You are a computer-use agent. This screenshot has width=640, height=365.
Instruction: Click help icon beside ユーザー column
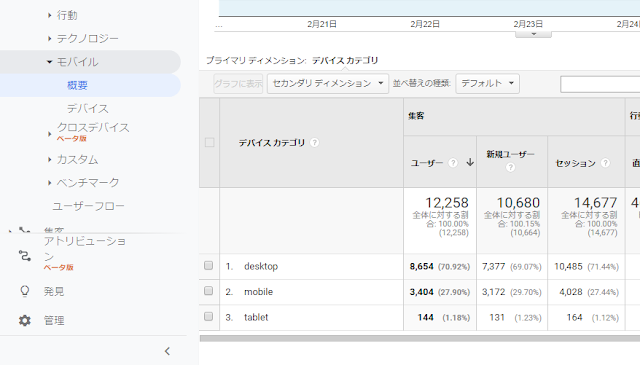[453, 163]
